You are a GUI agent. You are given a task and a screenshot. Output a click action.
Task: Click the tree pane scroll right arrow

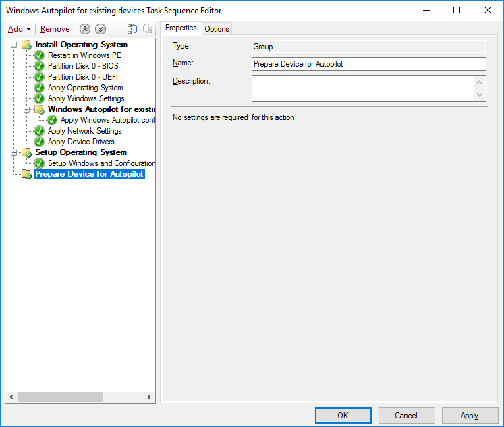click(x=149, y=397)
